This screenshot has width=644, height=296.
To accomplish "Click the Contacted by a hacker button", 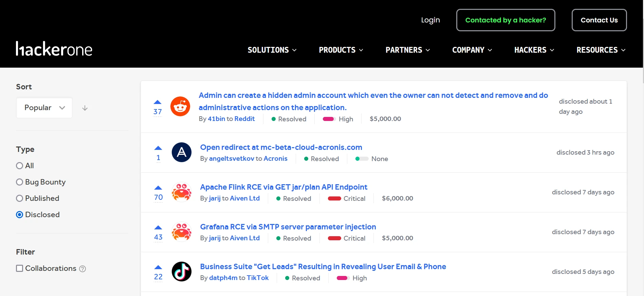I will click(505, 20).
